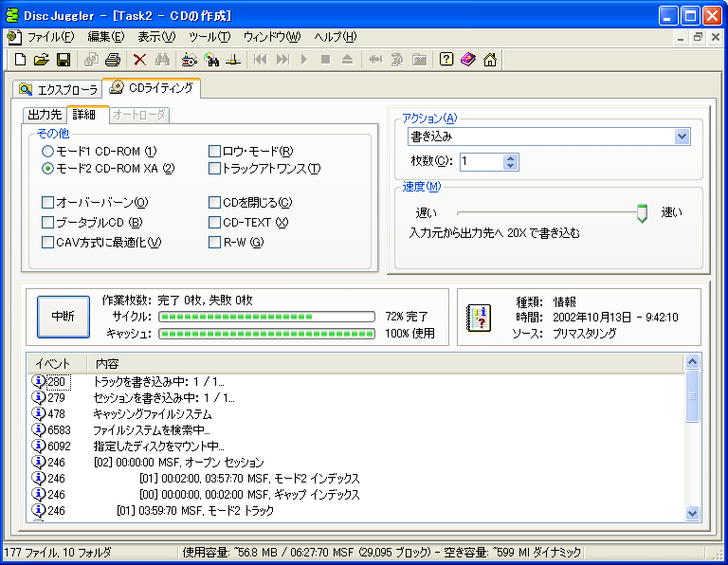Click the grayed folder toolbar icon

(419, 60)
